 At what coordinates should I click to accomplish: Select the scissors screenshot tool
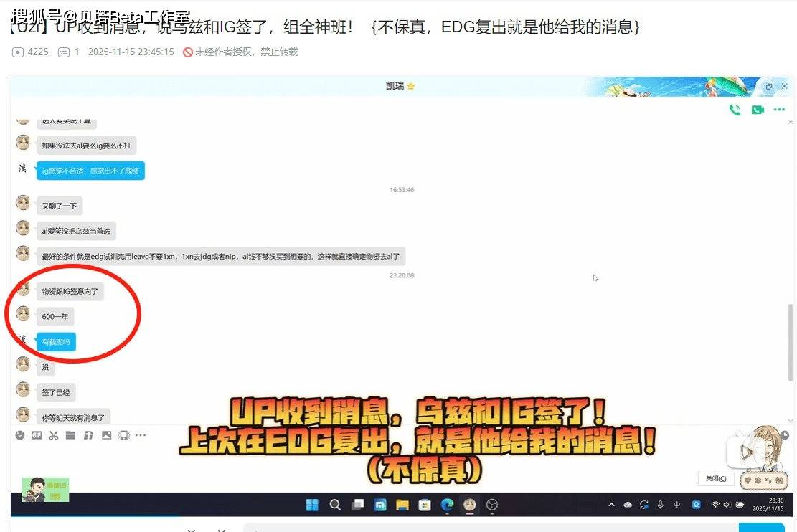[x=54, y=435]
